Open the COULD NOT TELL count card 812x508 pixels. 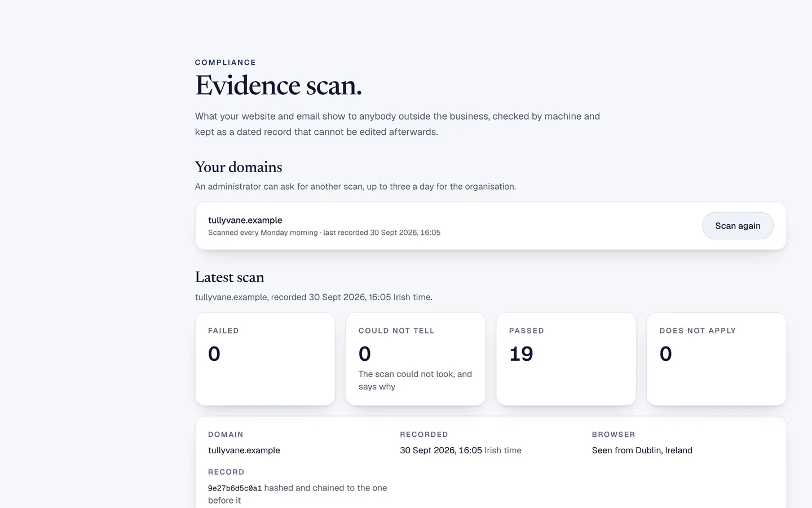click(x=416, y=359)
